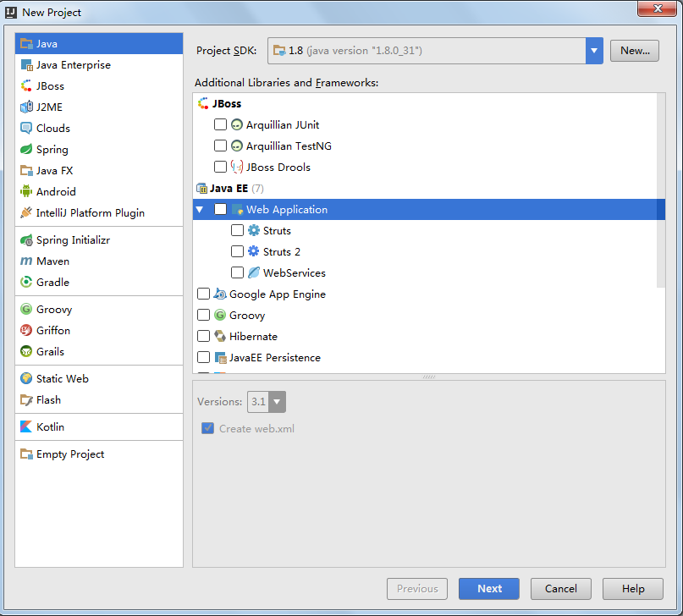Screen dimensions: 683x616
Task: Check the Struts checkbox
Action: click(x=237, y=230)
